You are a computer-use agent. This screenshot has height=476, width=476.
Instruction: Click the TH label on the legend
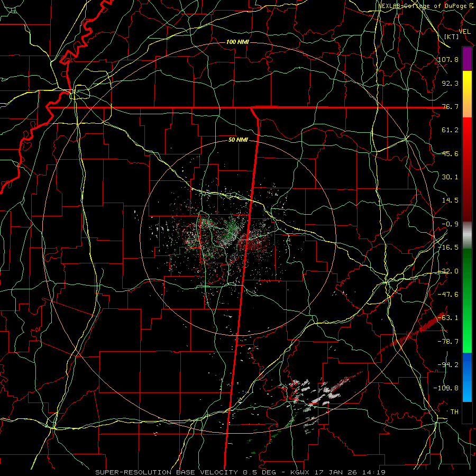pos(454,412)
